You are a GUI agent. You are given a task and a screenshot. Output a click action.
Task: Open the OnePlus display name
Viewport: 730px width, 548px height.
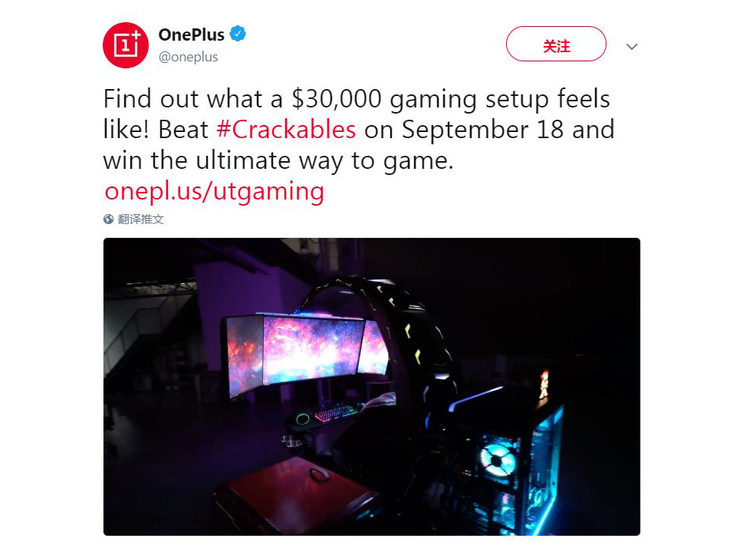pyautogui.click(x=191, y=34)
